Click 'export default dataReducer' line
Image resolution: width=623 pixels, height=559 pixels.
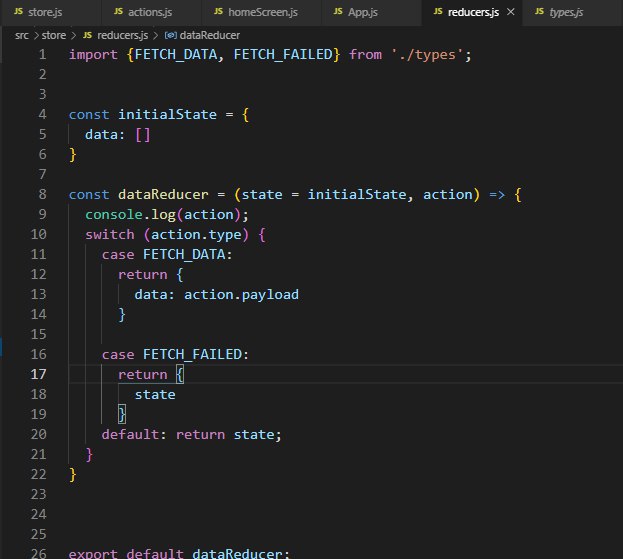coord(179,553)
